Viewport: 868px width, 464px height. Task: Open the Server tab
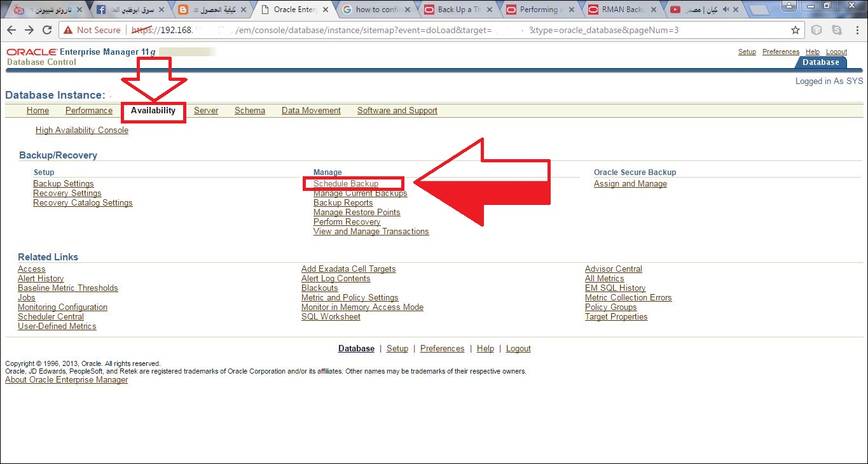pyautogui.click(x=206, y=111)
